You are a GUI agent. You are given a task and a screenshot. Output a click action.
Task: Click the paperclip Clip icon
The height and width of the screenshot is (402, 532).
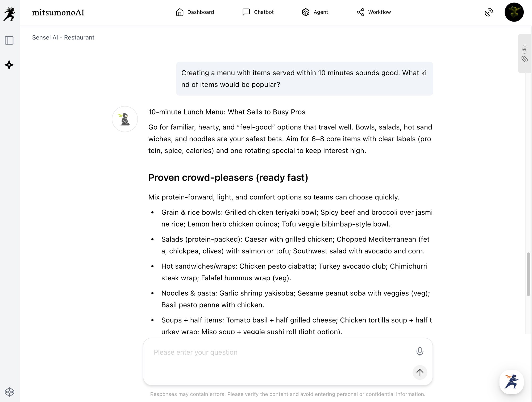point(525,59)
